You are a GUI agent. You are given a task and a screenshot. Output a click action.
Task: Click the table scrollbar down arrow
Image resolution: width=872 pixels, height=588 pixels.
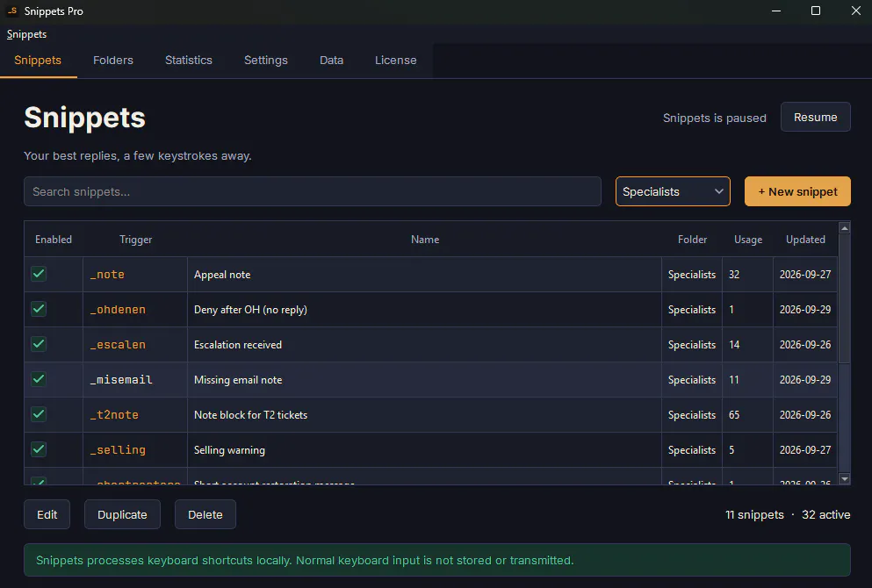click(x=844, y=478)
